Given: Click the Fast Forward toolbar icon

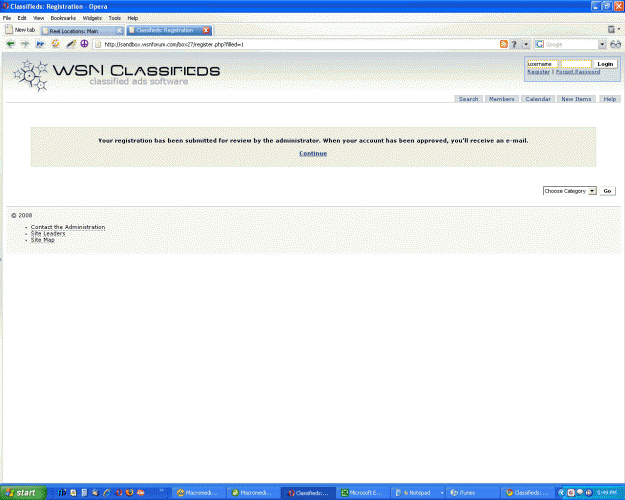Looking at the screenshot, I should point(39,44).
